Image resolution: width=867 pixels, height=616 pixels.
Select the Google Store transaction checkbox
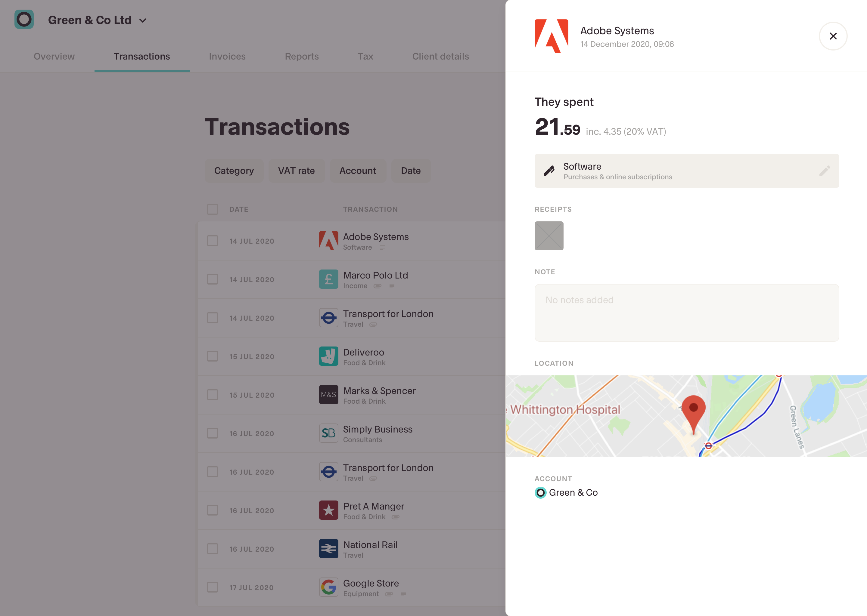tap(213, 587)
